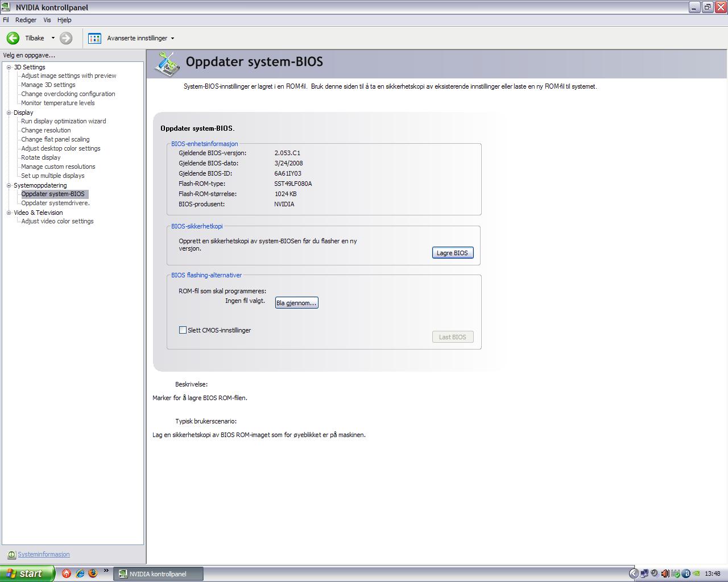This screenshot has height=582, width=728.
Task: Click the Systeminformasjon icon
Action: click(11, 555)
